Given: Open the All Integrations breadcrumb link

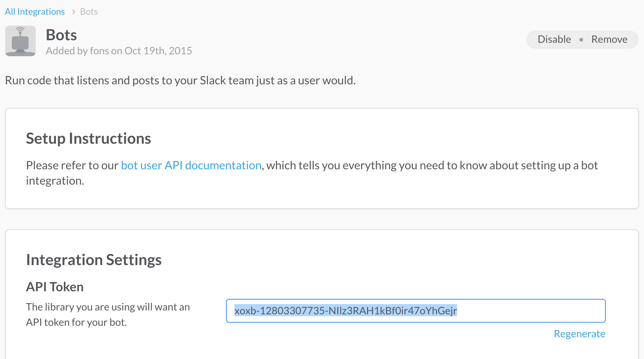Looking at the screenshot, I should (x=35, y=12).
